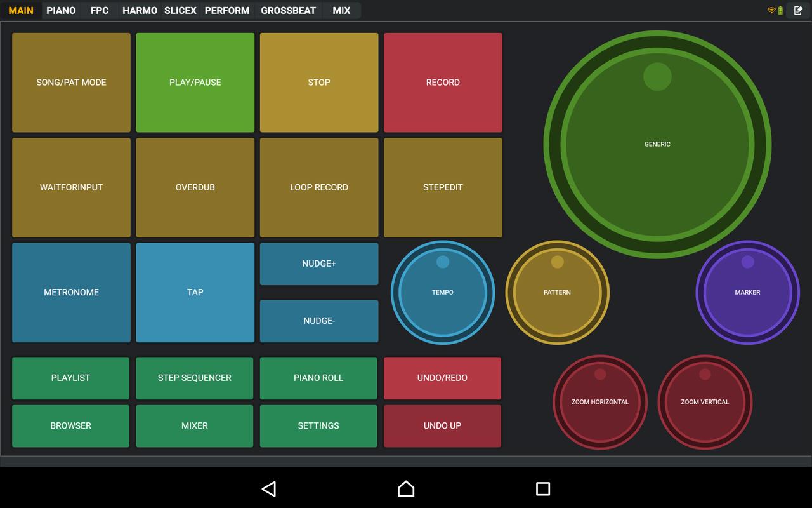
Task: Tap the Android back navigation button
Action: point(269,488)
